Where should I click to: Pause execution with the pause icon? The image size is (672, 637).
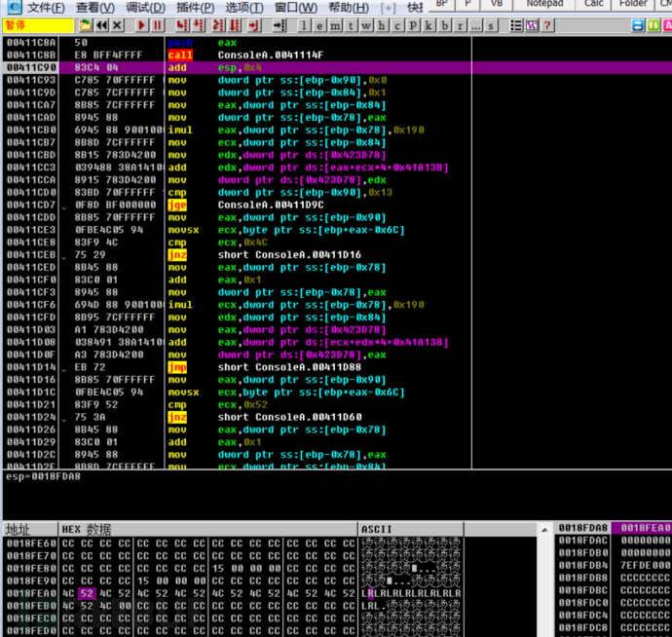pyautogui.click(x=159, y=24)
